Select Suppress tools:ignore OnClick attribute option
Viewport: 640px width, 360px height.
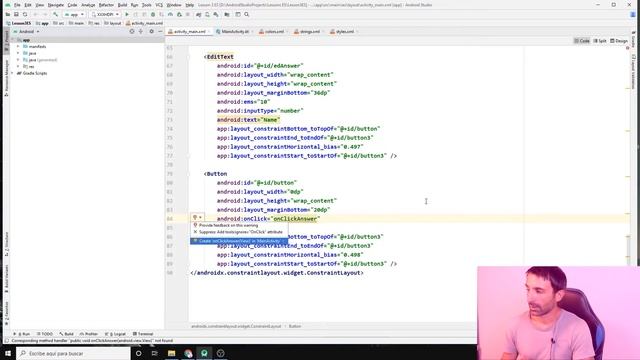pos(240,232)
